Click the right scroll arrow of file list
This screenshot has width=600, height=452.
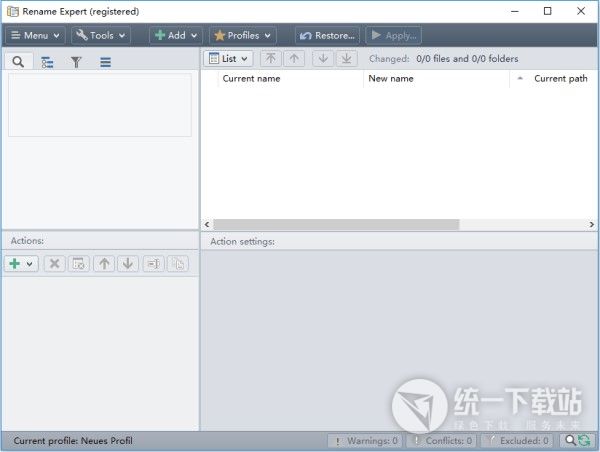tap(592, 224)
